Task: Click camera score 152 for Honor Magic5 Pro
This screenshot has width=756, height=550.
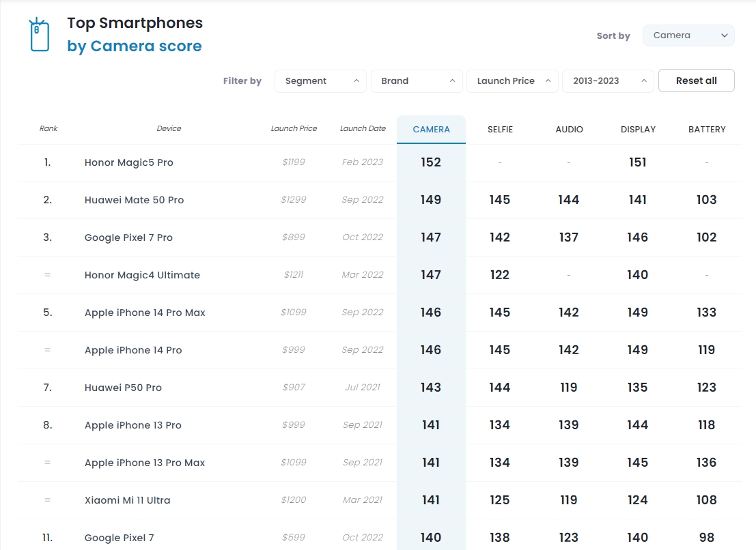Action: coord(430,162)
